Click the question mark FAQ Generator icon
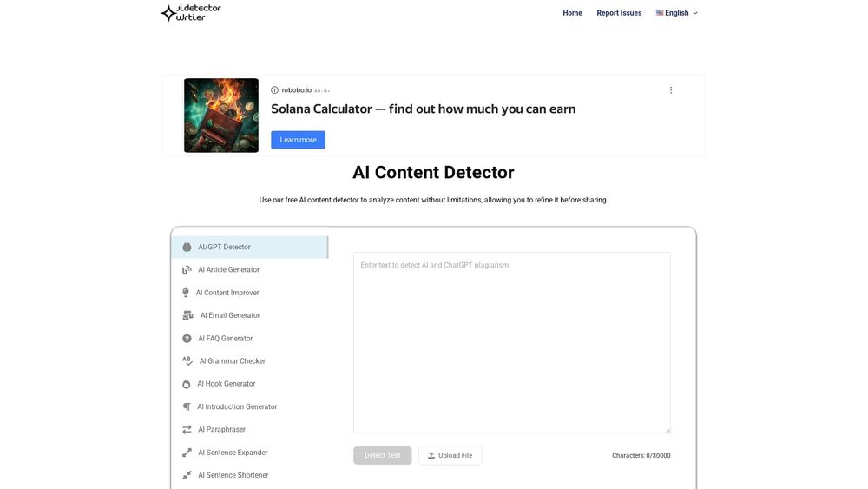Screen dimensions: 868x489 point(187,339)
